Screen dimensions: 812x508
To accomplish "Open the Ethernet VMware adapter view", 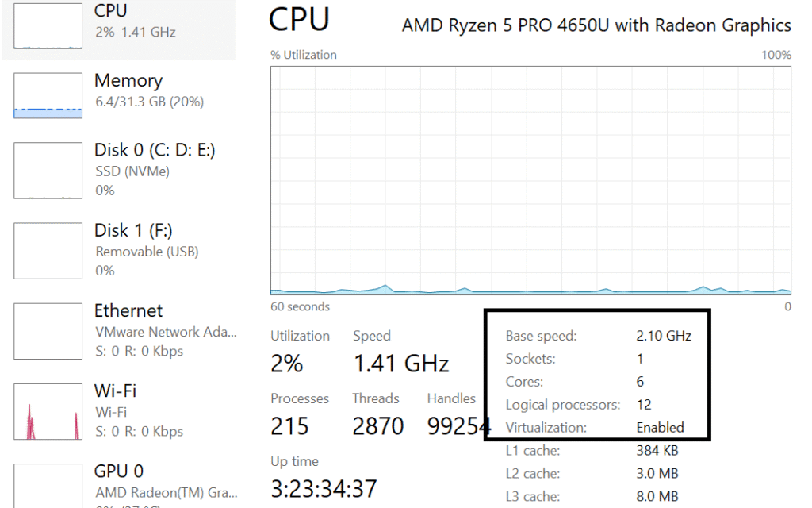I will coord(119,331).
